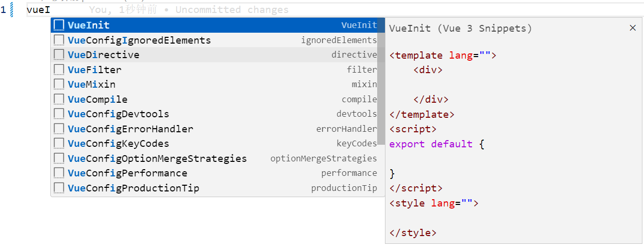The width and height of the screenshot is (644, 248).
Task: Click snippet icon beside VueConfigOptionMergeStrategies
Action: pos(59,158)
